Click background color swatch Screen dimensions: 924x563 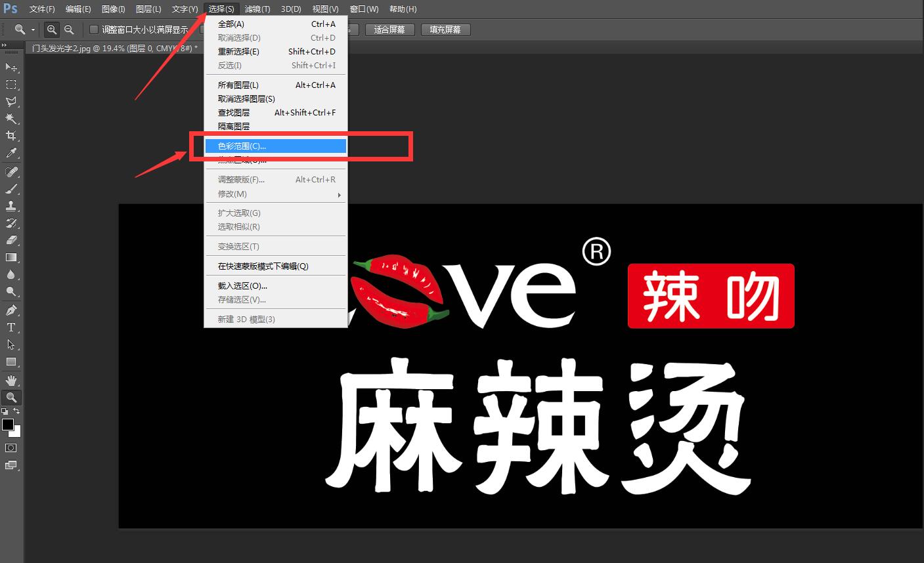pyautogui.click(x=17, y=433)
